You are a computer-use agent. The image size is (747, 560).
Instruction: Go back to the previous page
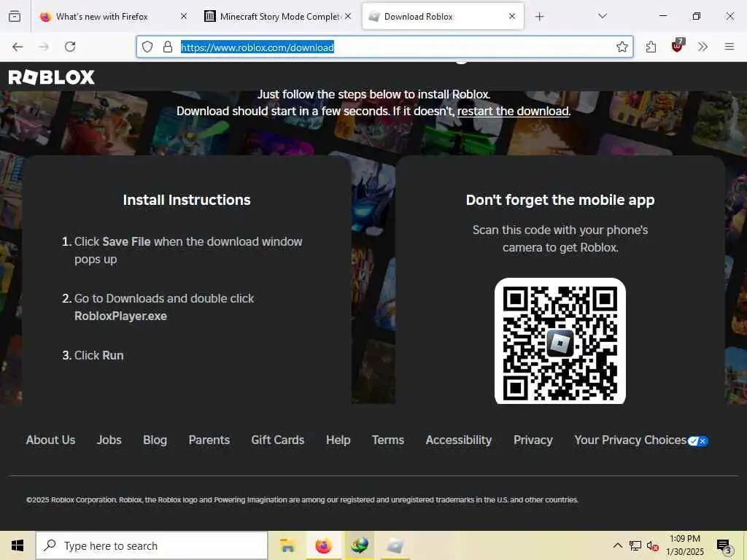point(18,47)
